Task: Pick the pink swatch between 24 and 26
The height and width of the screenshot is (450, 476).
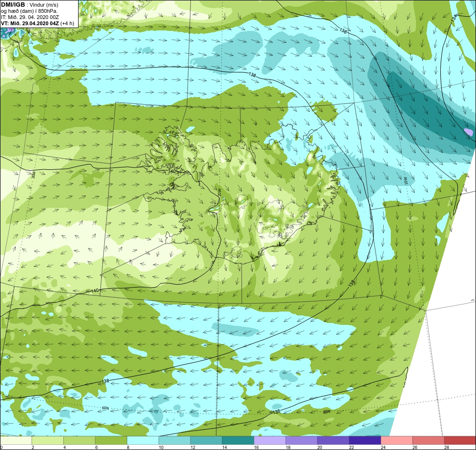Action: (x=397, y=440)
